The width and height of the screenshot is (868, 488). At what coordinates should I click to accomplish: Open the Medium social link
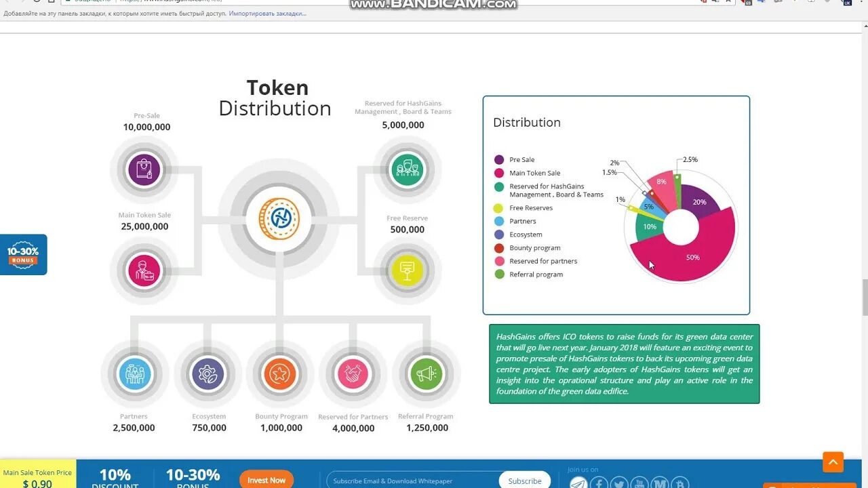(x=660, y=483)
